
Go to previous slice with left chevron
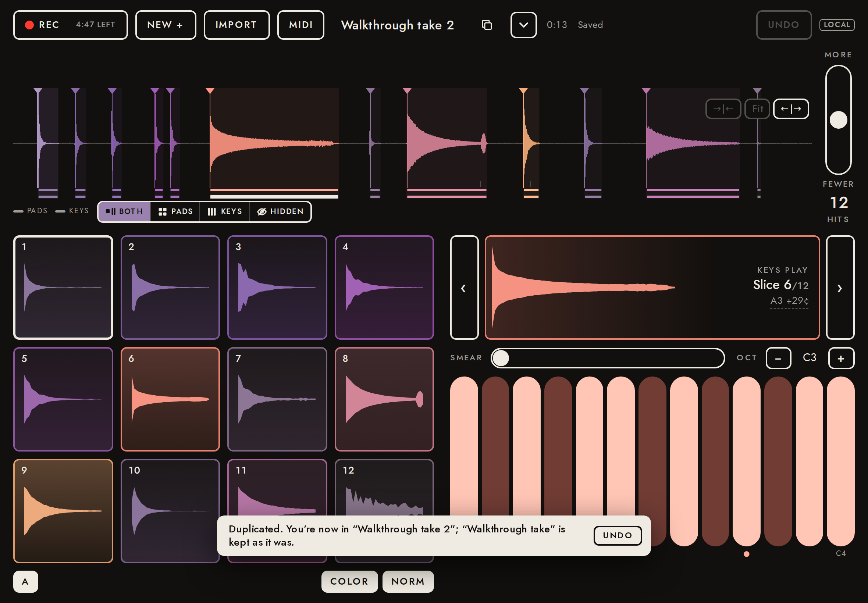click(x=465, y=288)
